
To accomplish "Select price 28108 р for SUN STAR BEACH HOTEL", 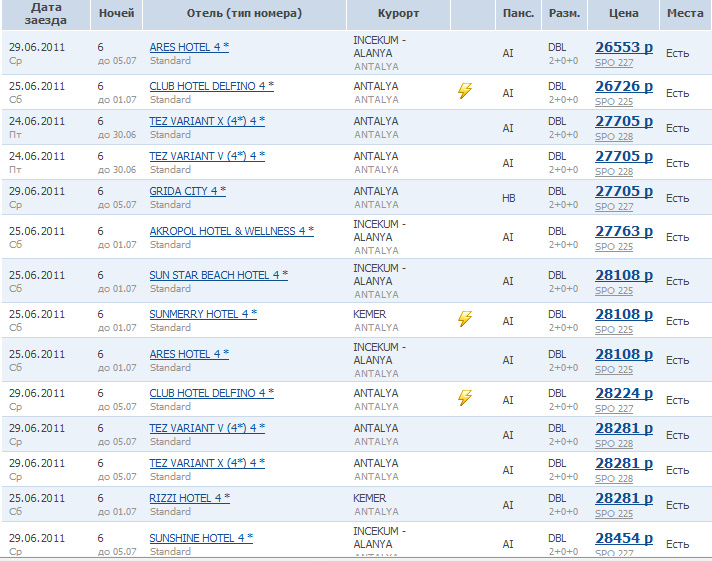I will (624, 275).
